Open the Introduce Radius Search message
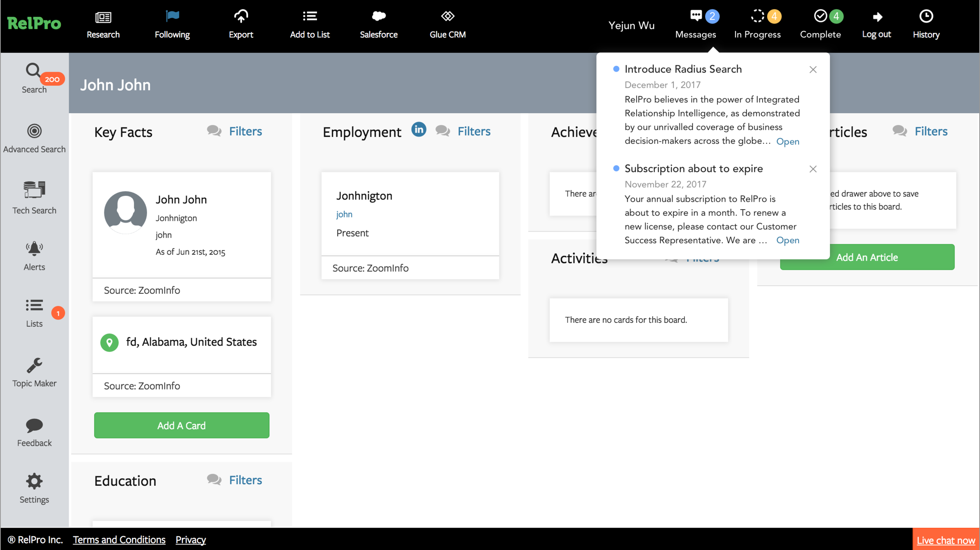 tap(788, 141)
